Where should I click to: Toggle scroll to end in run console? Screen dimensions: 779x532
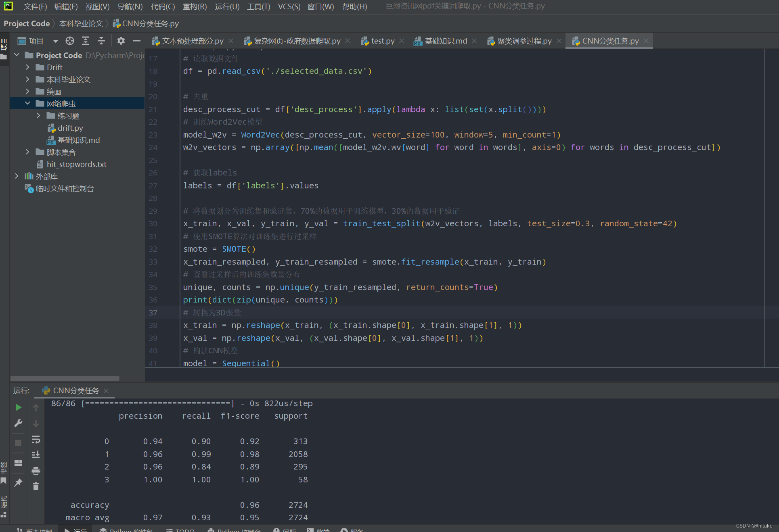[36, 455]
